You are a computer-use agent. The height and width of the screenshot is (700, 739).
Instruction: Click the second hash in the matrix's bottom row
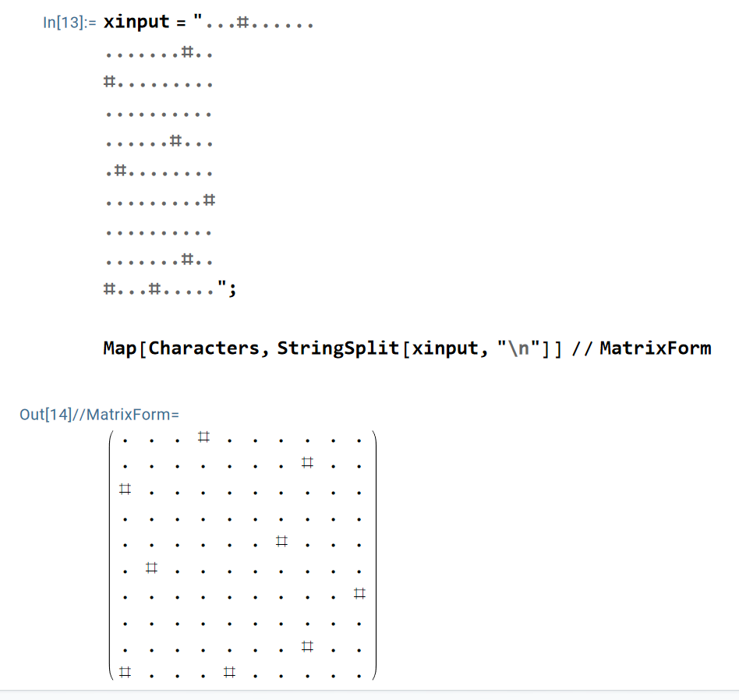228,671
